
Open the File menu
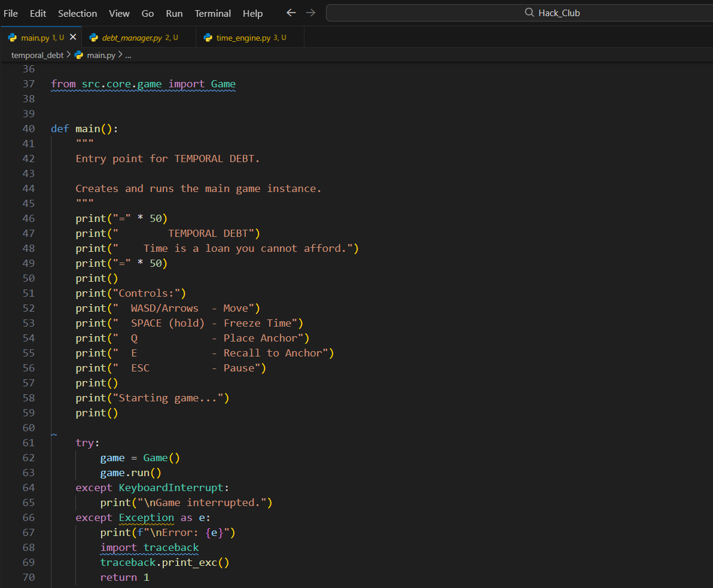point(11,13)
